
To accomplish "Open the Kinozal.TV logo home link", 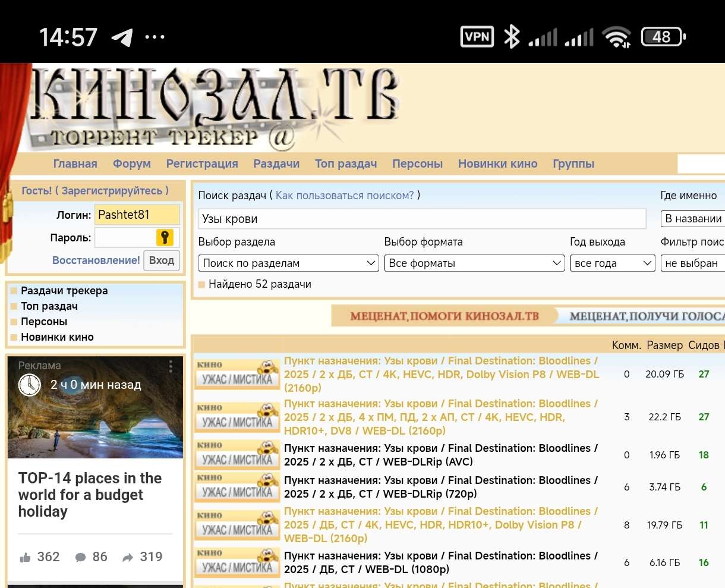I will [x=214, y=107].
